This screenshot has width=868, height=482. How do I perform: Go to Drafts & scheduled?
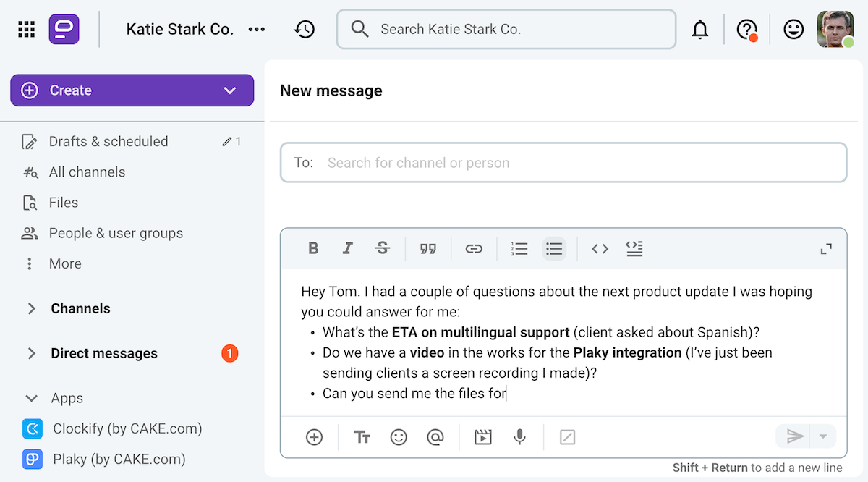click(x=108, y=141)
